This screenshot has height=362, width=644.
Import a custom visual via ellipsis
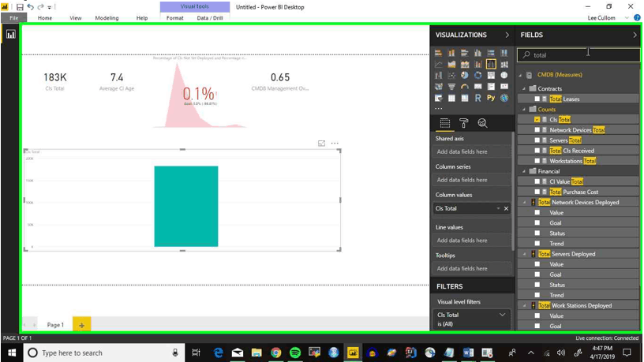click(439, 108)
